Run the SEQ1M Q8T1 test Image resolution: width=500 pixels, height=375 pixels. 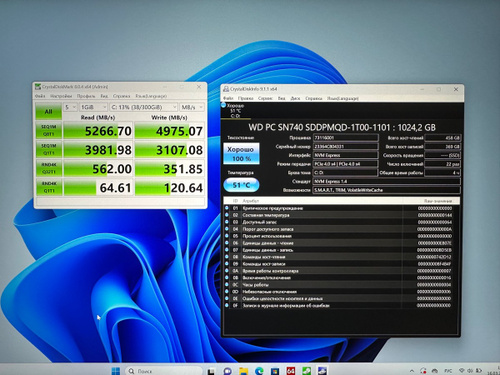coord(49,130)
